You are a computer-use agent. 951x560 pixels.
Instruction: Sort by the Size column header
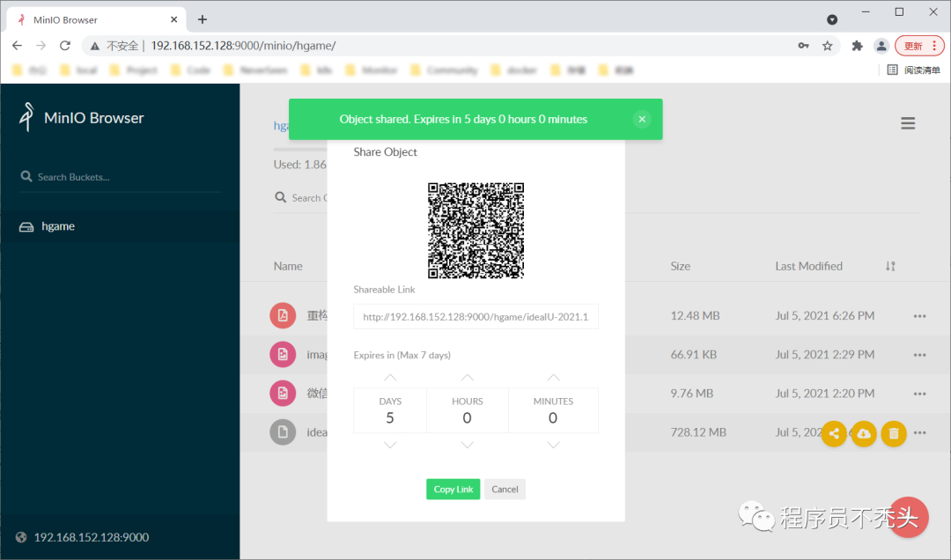tap(680, 266)
